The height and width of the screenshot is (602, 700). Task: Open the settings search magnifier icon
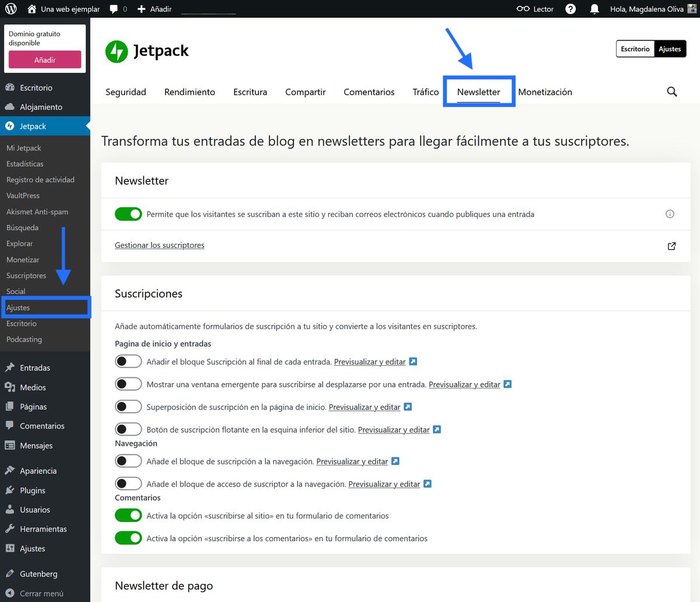(x=671, y=92)
